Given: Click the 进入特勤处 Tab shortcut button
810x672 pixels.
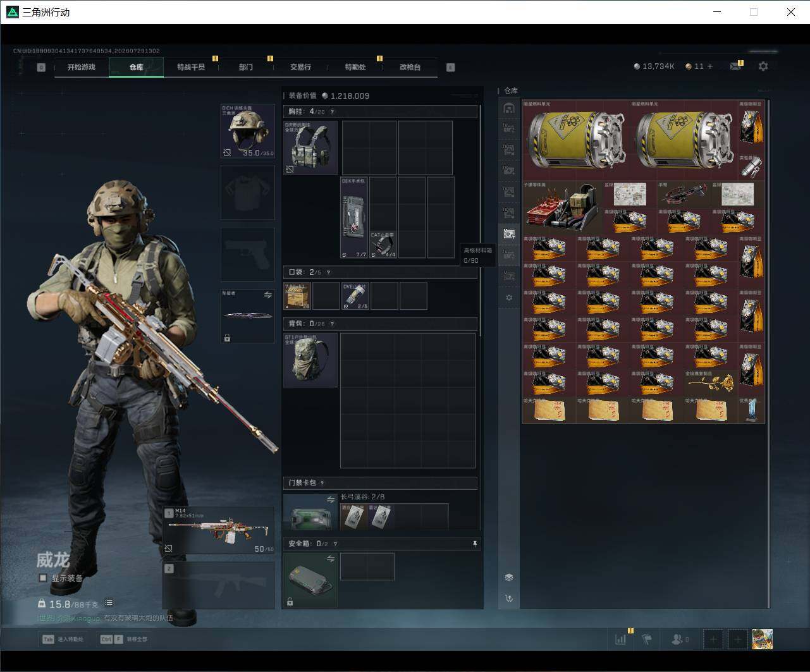Looking at the screenshot, I should (x=64, y=639).
